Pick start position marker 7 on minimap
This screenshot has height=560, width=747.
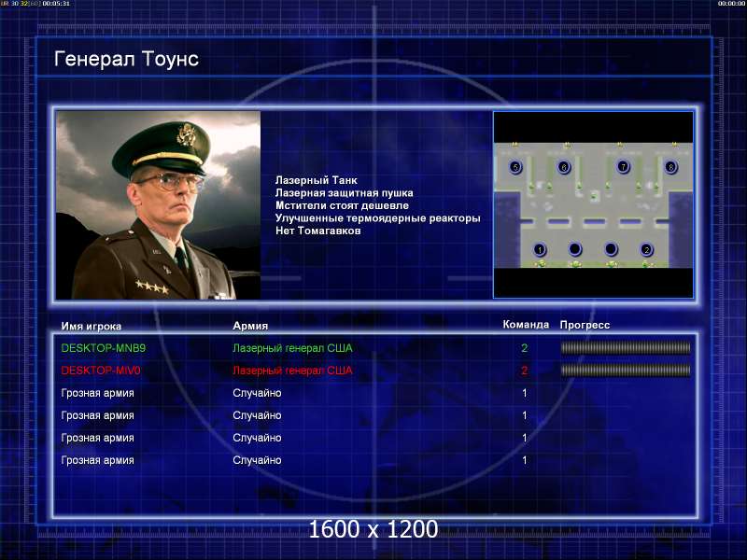(623, 167)
